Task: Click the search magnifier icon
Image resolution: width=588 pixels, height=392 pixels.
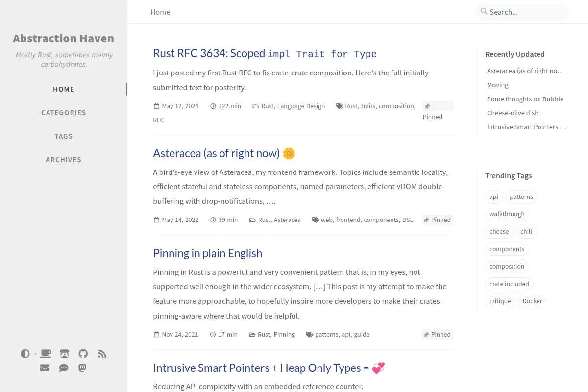Action: (484, 11)
